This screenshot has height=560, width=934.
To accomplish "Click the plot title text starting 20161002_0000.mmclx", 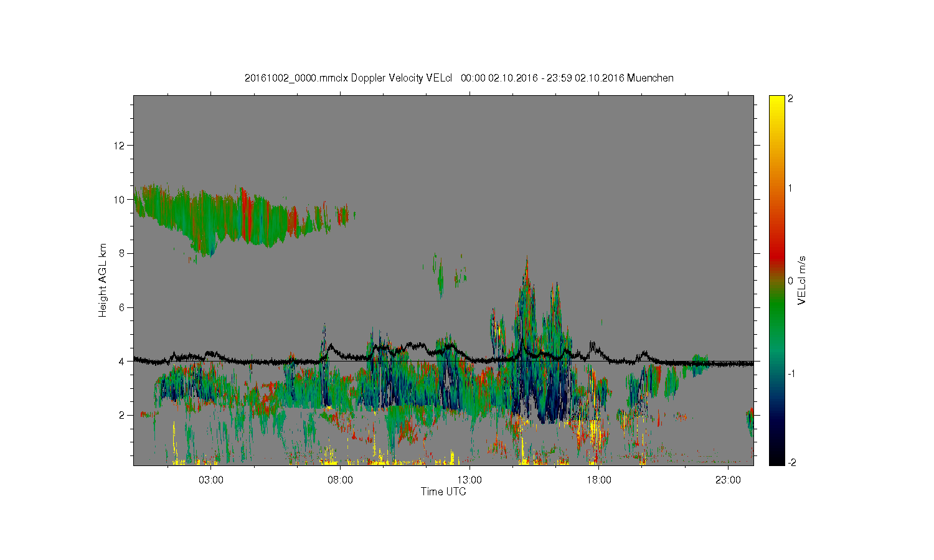I will (x=459, y=78).
